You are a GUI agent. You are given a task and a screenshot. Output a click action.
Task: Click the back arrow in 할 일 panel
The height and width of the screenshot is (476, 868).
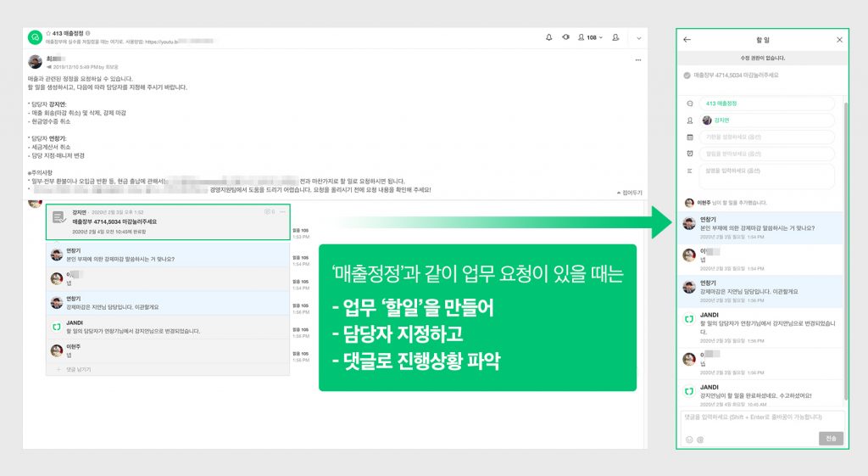[x=687, y=39]
